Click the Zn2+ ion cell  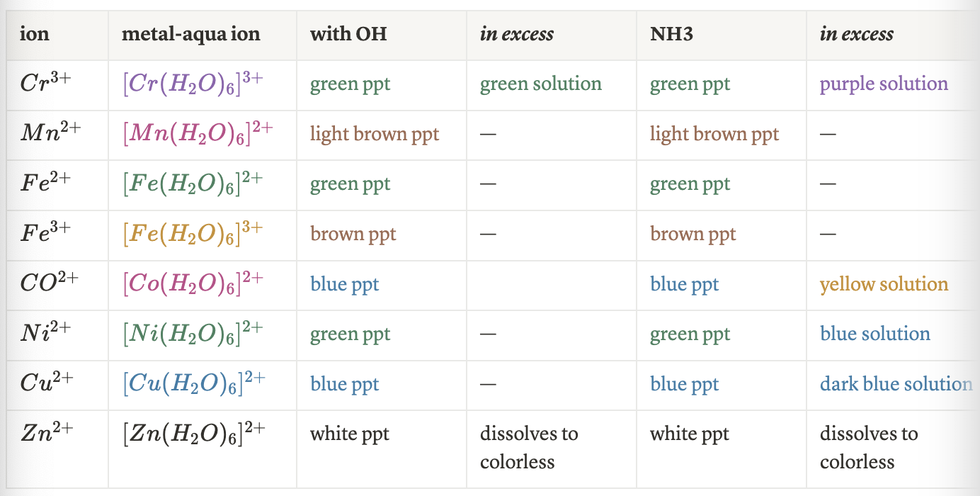tap(46, 434)
